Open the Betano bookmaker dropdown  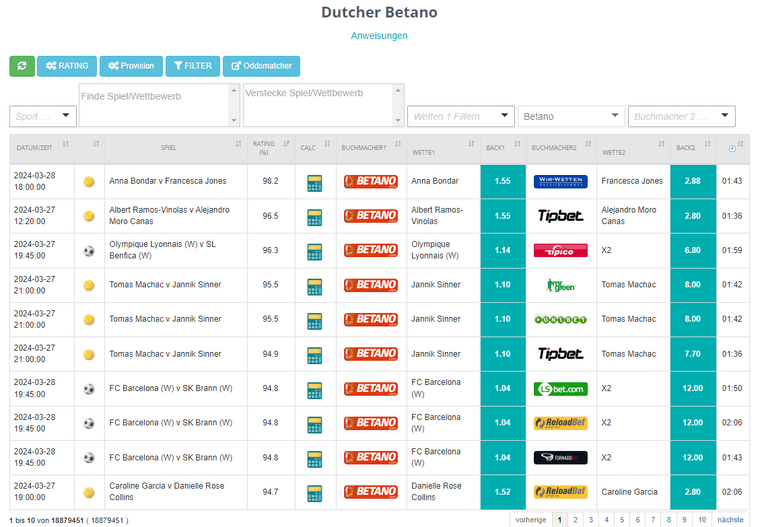[x=571, y=116]
